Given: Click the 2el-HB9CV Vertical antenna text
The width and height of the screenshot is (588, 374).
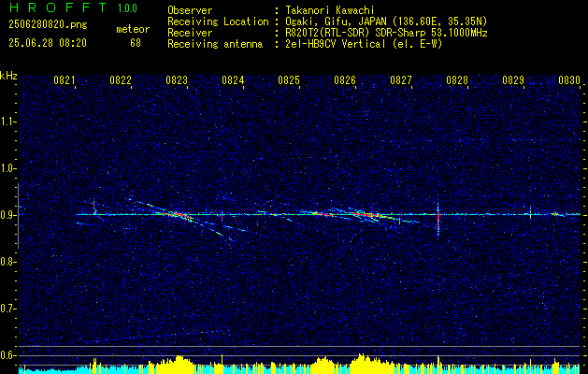Looking at the screenshot, I should pos(364,44).
